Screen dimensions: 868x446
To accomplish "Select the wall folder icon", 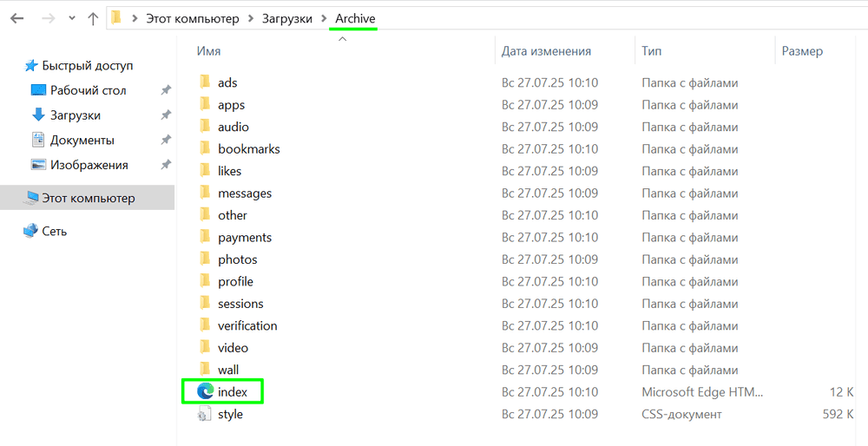I will [205, 369].
